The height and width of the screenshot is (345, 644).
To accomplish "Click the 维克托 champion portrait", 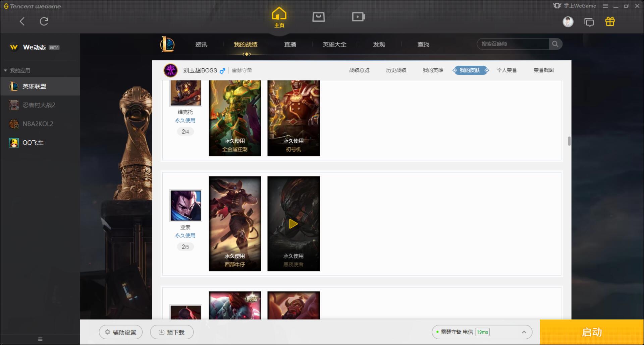I will point(185,93).
